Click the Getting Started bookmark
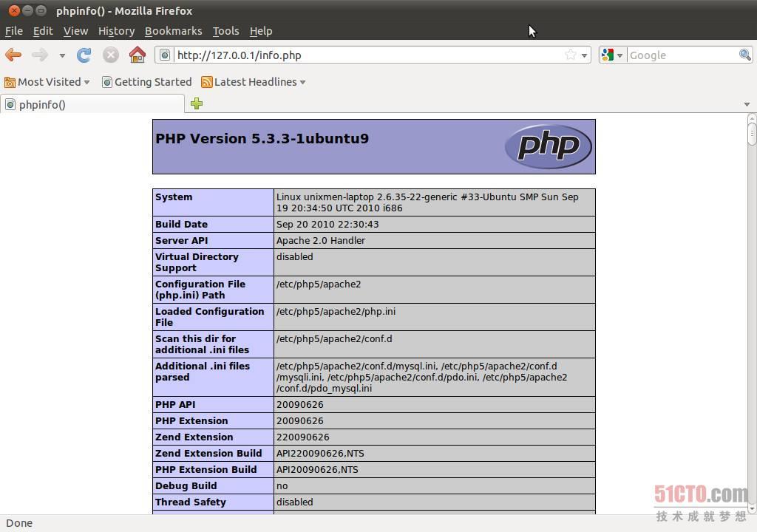This screenshot has height=532, width=757. [x=147, y=82]
